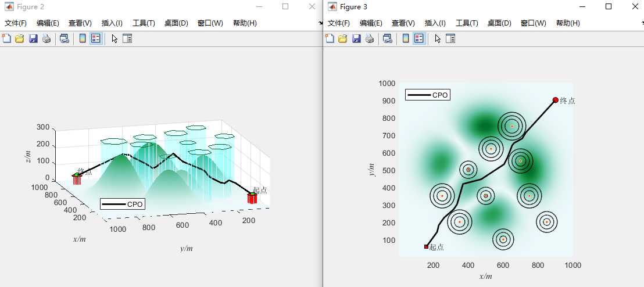The image size is (644, 287).
Task: Toggle Insert Legend off in Figure 3
Action: tap(418, 39)
